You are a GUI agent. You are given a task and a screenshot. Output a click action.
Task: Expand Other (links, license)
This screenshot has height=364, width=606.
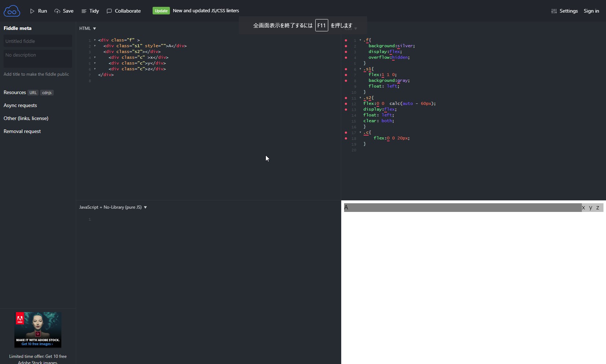26,119
